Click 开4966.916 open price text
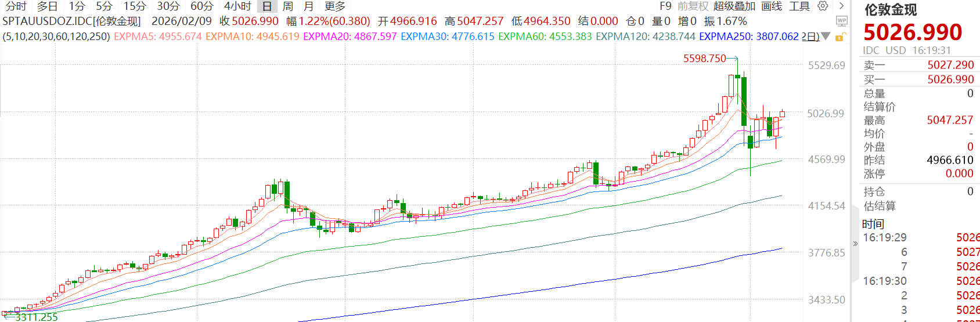 [407, 21]
